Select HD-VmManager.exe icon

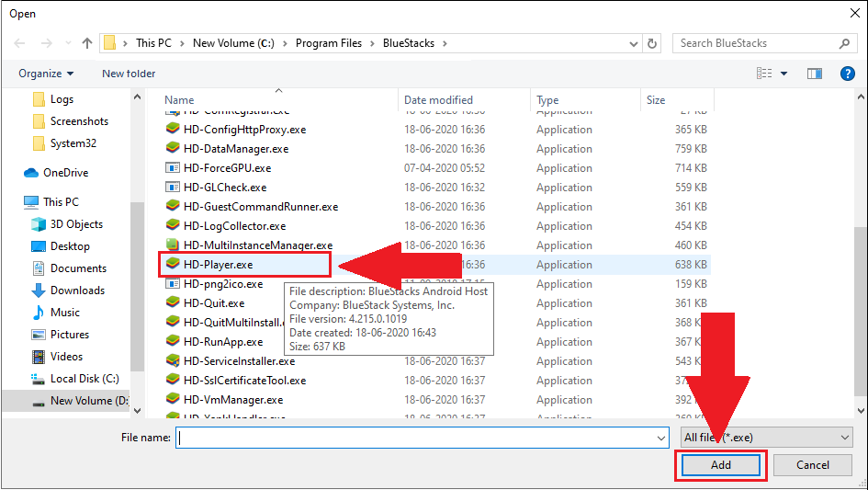[173, 400]
